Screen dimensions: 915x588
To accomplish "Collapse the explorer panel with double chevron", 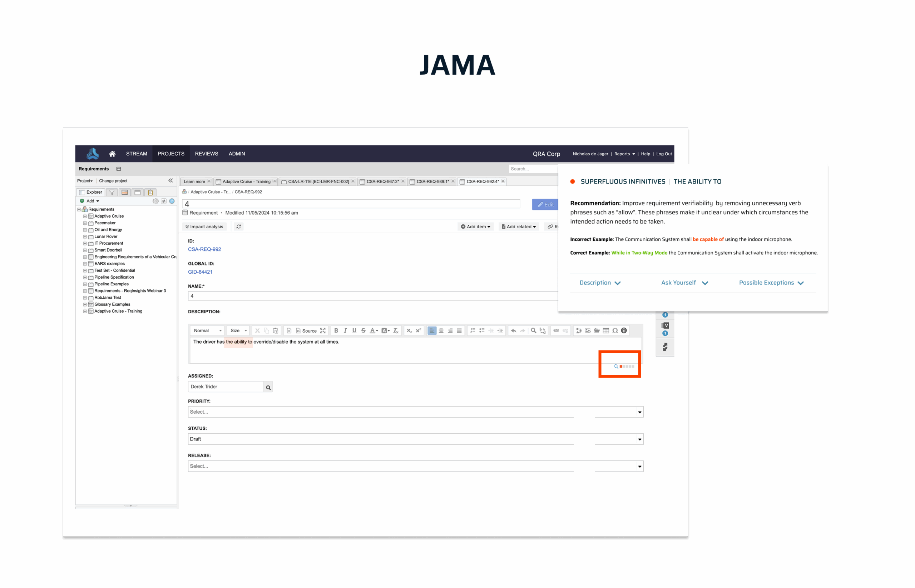I will click(170, 181).
